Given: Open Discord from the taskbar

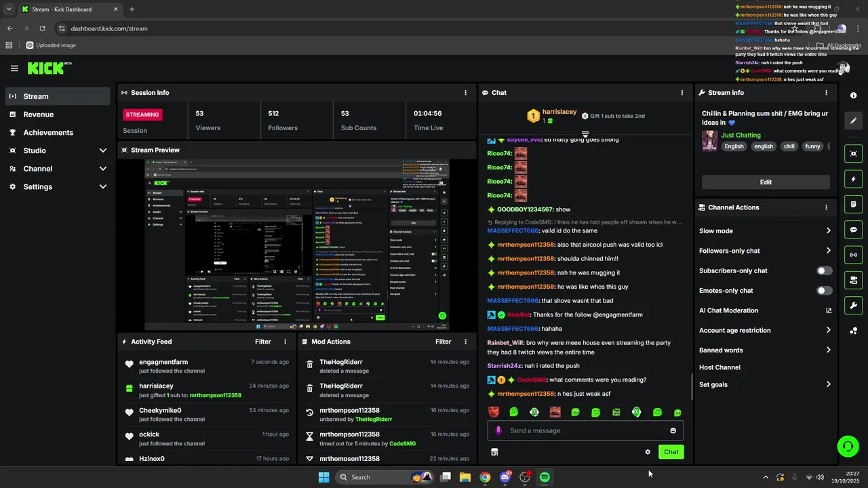Looking at the screenshot, I should (x=505, y=477).
